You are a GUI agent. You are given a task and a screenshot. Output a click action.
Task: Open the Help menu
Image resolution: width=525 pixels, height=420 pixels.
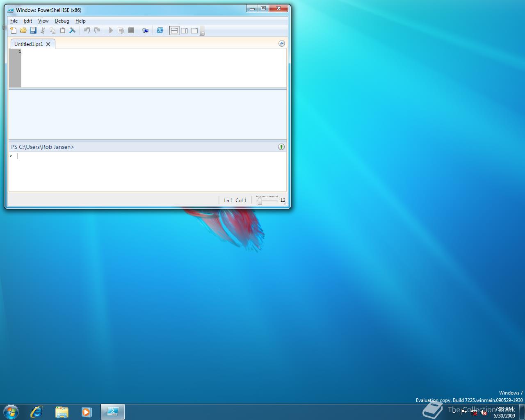pyautogui.click(x=80, y=21)
